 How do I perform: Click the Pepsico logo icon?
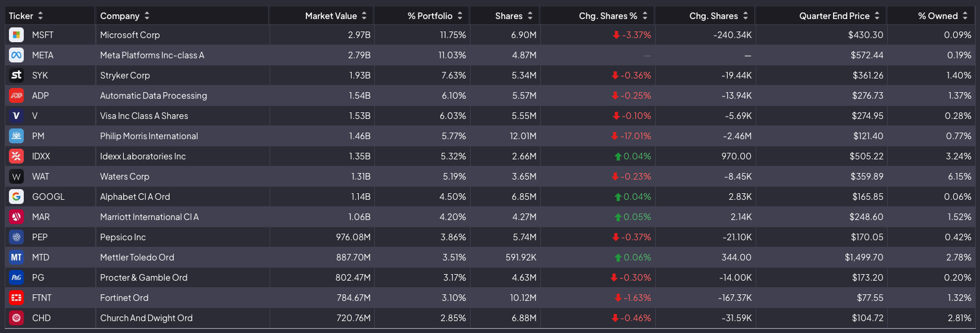[17, 237]
